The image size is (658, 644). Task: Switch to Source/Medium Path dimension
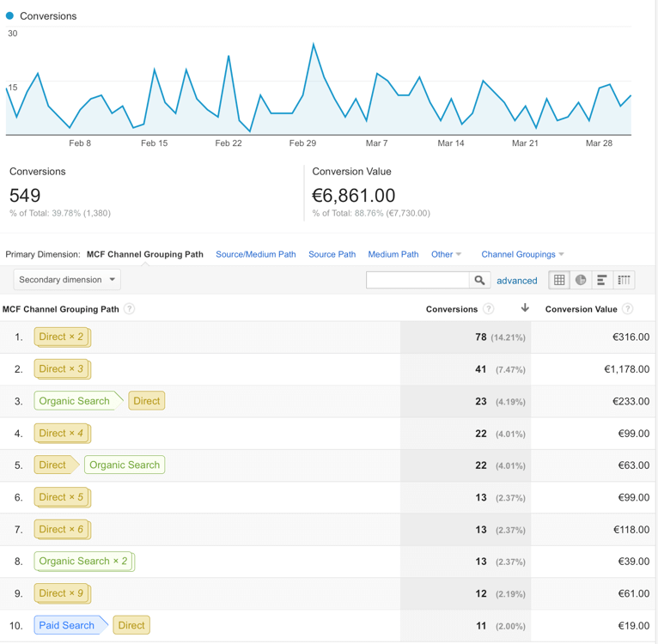(x=256, y=254)
